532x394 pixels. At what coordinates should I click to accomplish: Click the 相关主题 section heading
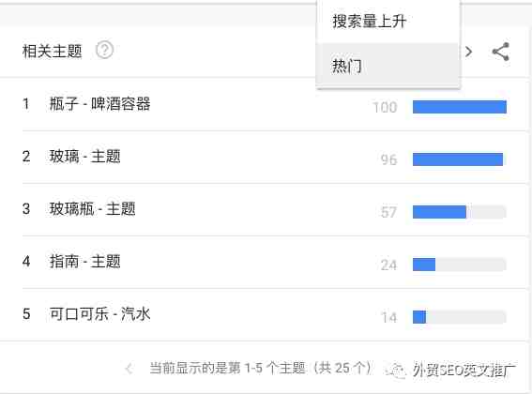tap(52, 52)
